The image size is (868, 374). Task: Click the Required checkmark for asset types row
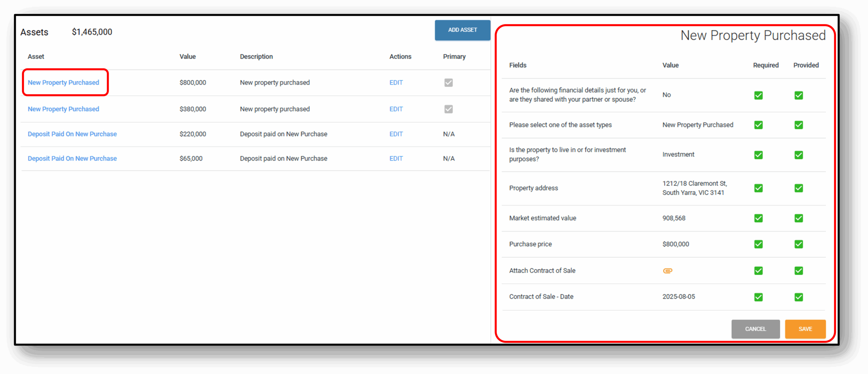758,125
